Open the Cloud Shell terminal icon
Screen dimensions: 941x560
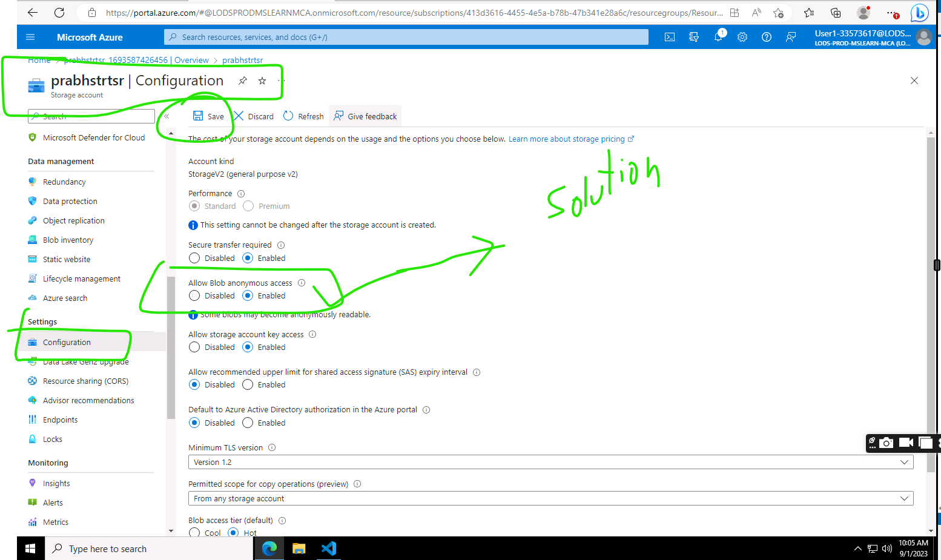point(669,37)
